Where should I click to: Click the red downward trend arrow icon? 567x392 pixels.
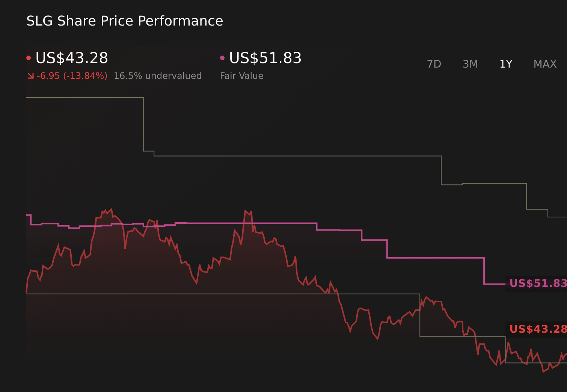pyautogui.click(x=31, y=75)
